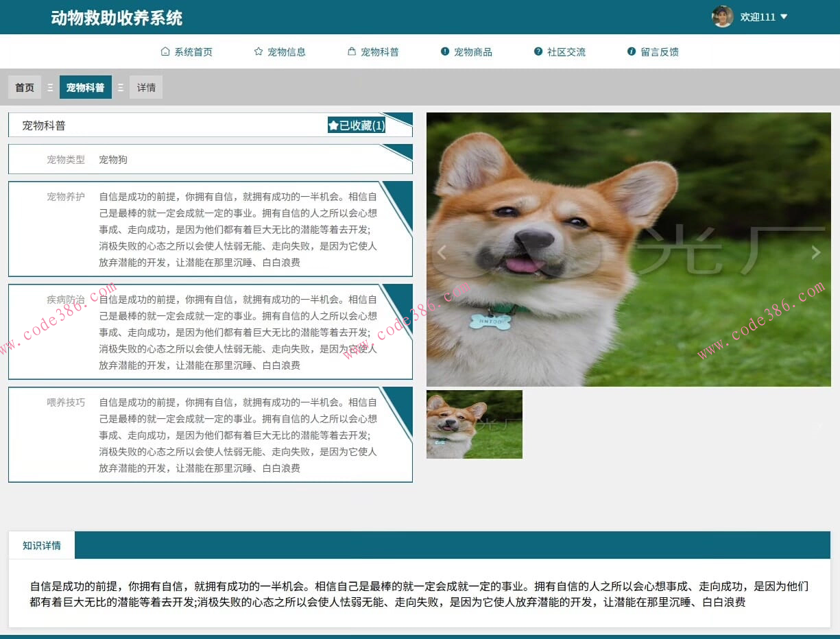Click the home icon beside 系统首页
The height and width of the screenshot is (639, 840).
pos(165,51)
